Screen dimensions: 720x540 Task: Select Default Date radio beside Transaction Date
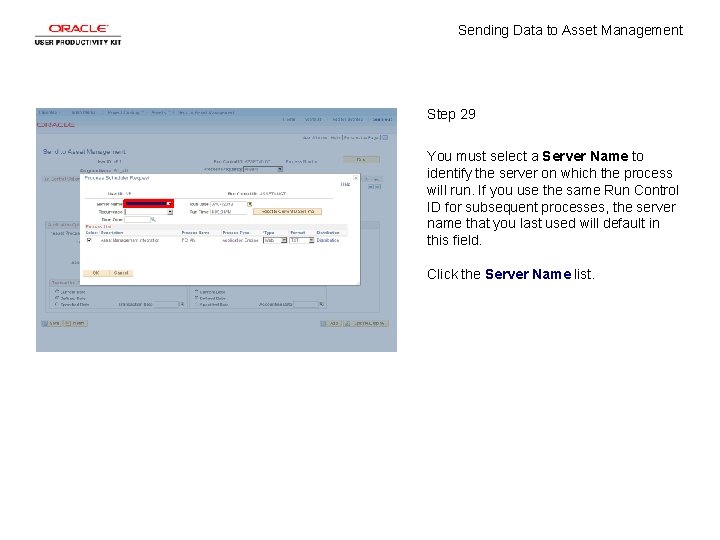tap(57, 298)
